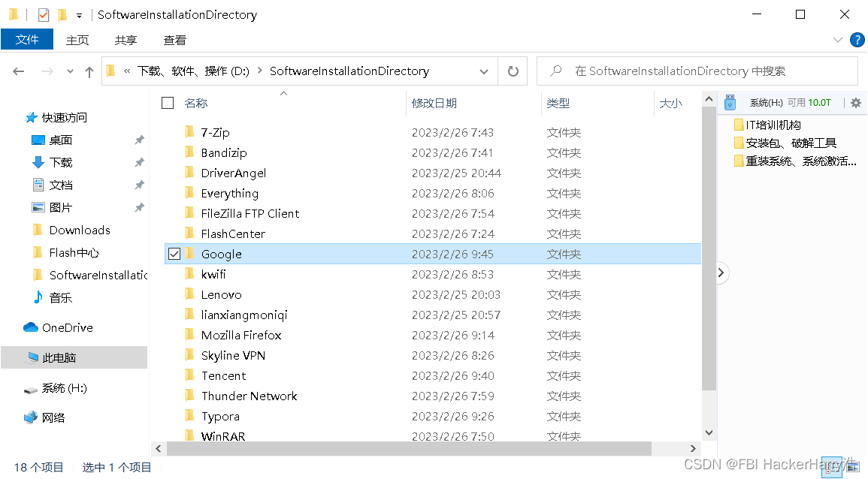Go back with the left arrow

click(19, 71)
